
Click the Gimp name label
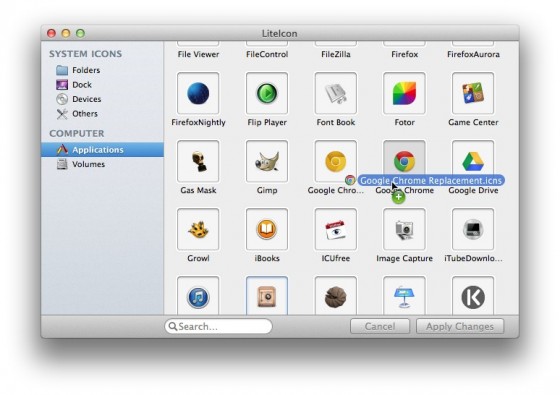click(267, 190)
